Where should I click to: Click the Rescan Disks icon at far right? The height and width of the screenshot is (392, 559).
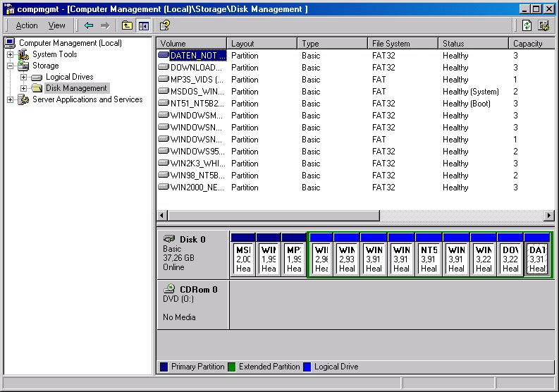point(543,25)
